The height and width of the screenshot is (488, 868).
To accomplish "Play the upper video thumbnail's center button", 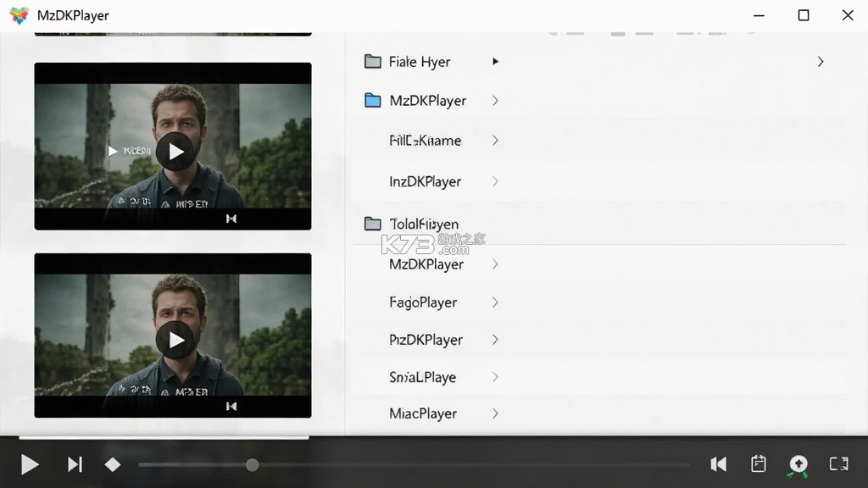I will (175, 152).
